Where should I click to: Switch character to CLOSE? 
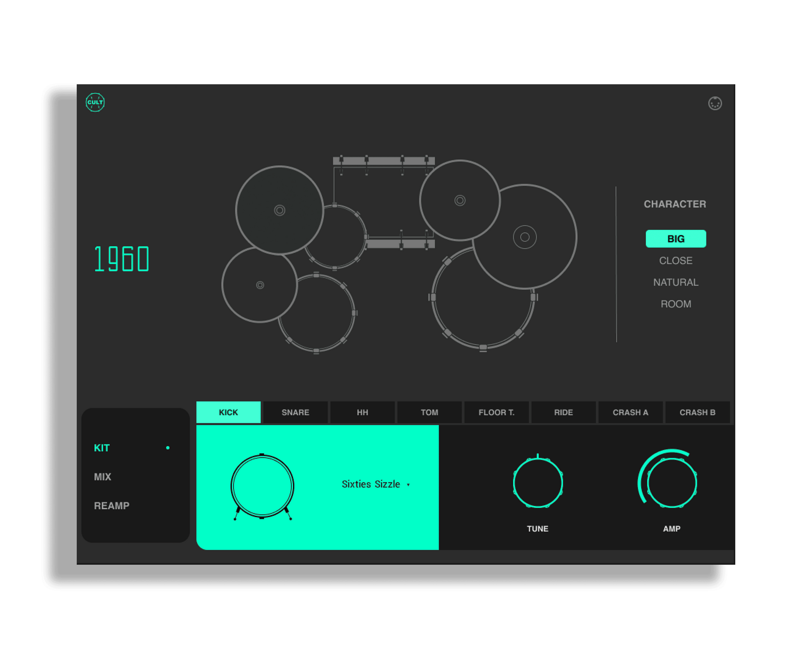point(676,260)
